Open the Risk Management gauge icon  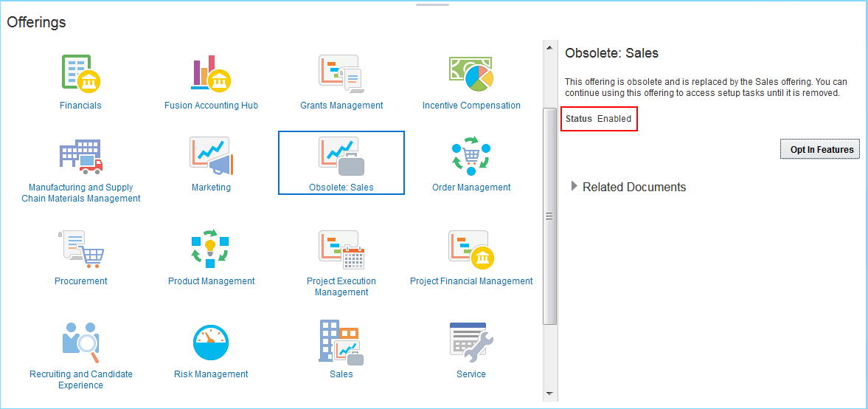(211, 343)
